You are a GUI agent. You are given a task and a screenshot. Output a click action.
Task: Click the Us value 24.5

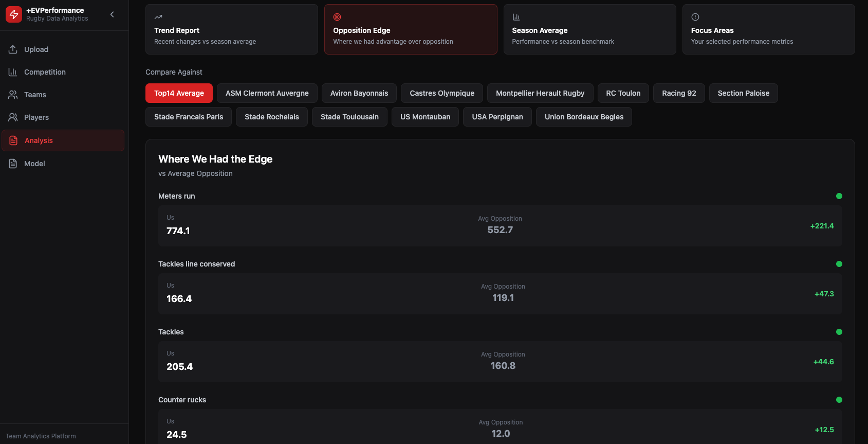(176, 435)
